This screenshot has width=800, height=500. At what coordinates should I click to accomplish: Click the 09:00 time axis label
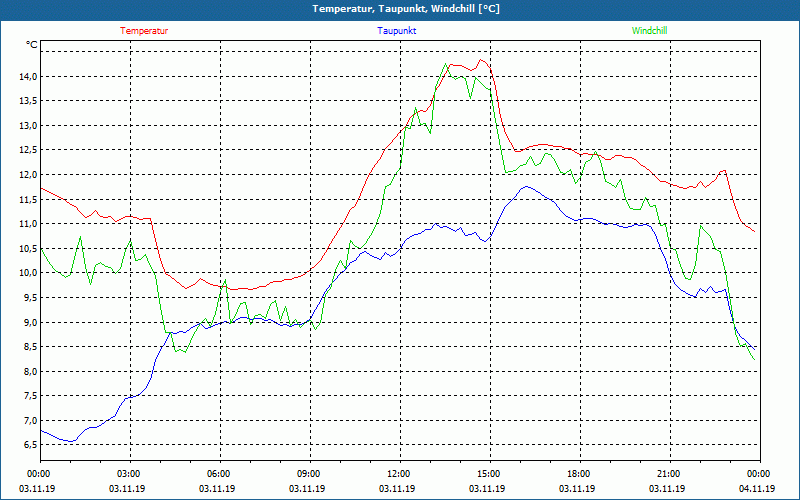click(x=310, y=474)
